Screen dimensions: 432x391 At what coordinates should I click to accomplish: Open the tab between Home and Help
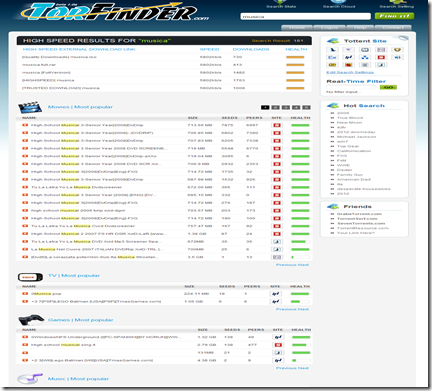pos(329,28)
